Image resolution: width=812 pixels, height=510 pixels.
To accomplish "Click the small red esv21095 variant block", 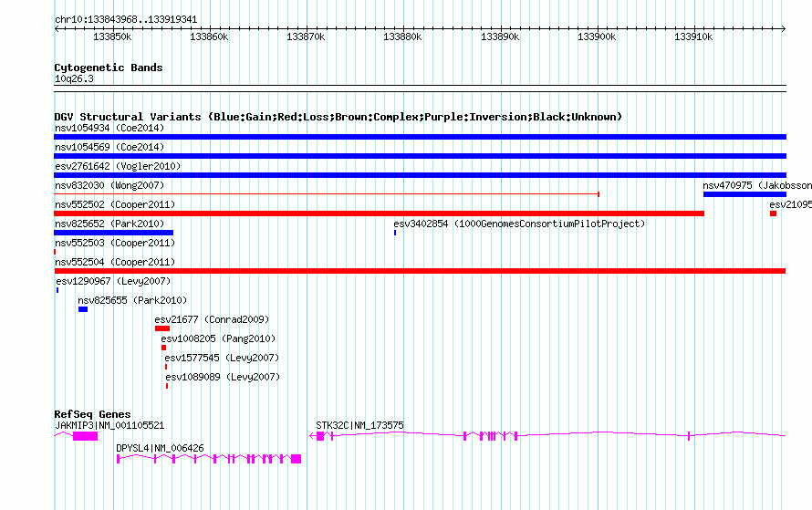I will coord(773,213).
